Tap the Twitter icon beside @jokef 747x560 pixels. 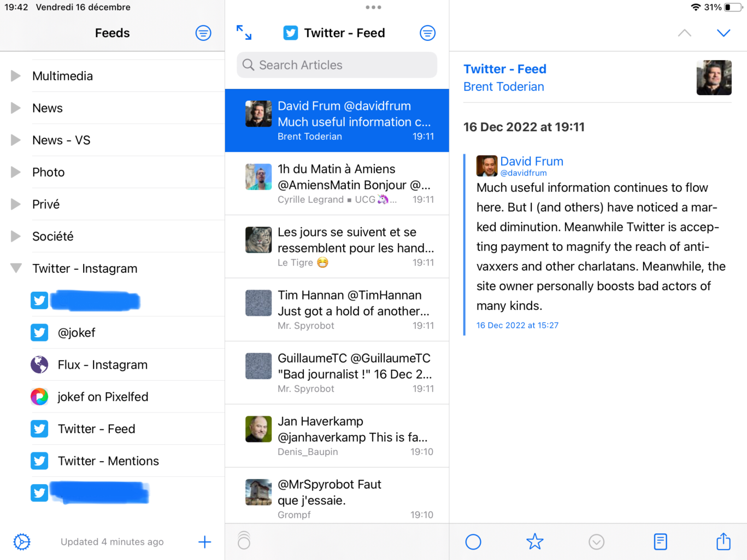pyautogui.click(x=39, y=332)
